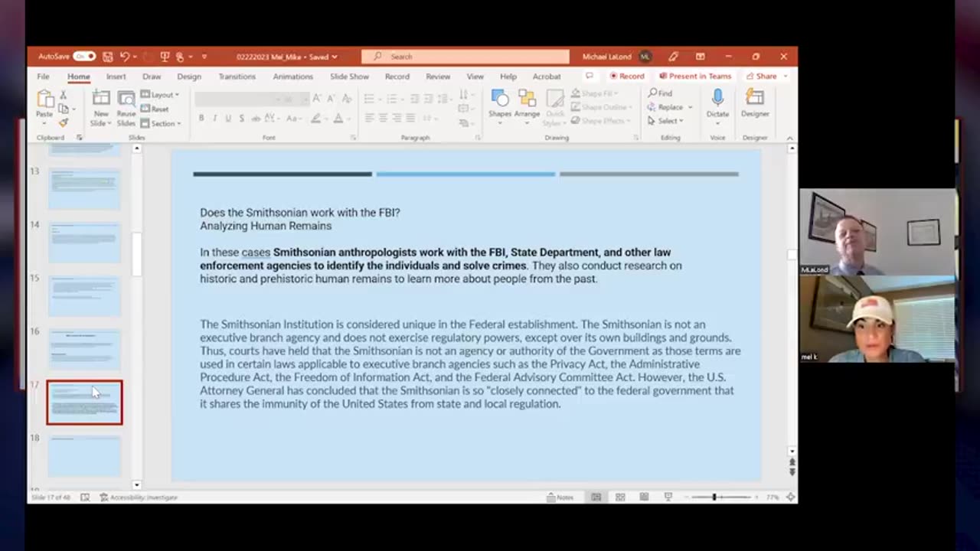The height and width of the screenshot is (551, 980).
Task: Switch to the Insert tab
Action: click(116, 77)
